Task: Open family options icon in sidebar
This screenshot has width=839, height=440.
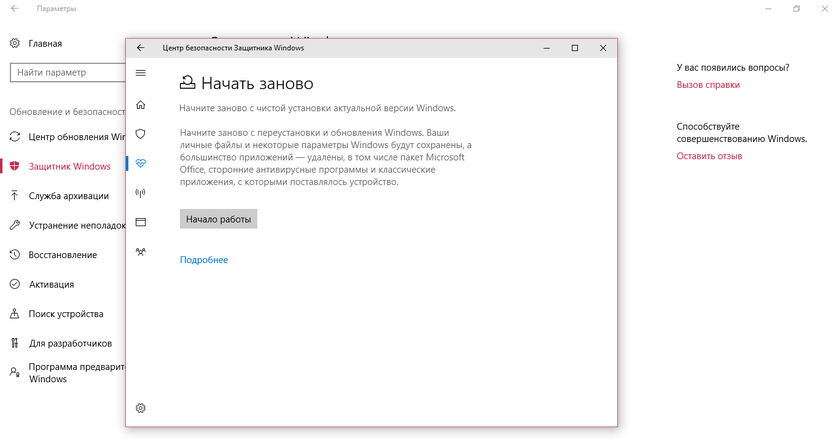Action: pyautogui.click(x=141, y=252)
